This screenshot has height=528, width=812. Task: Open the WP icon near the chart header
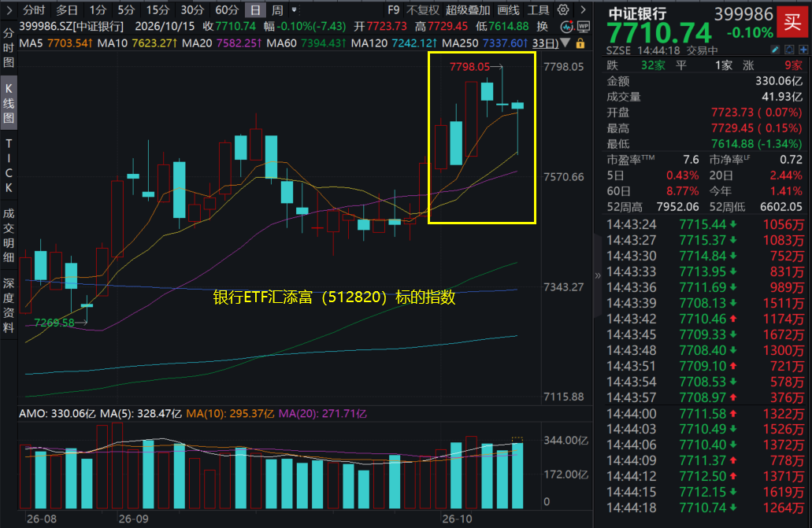pos(584,27)
